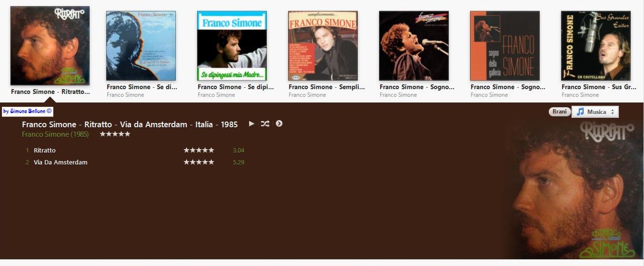Open Sus Grandes Exitos album cover
The width and height of the screenshot is (644, 266).
click(x=596, y=46)
